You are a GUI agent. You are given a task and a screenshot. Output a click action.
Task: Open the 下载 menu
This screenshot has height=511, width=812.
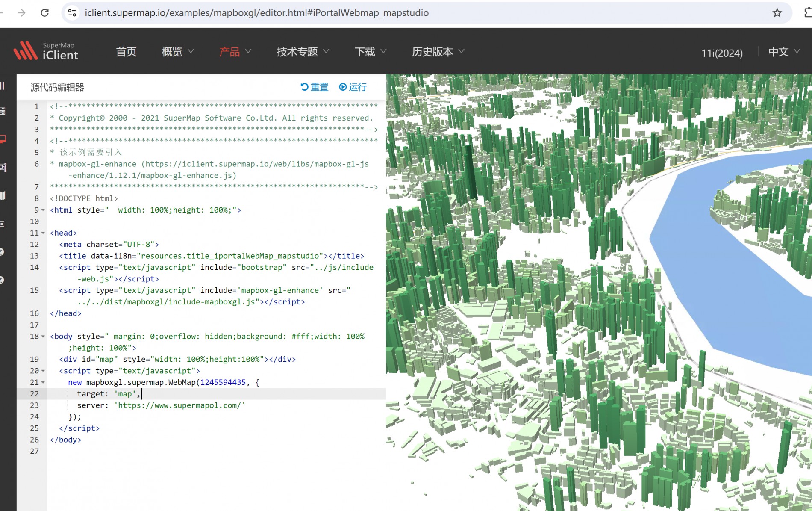click(x=371, y=52)
